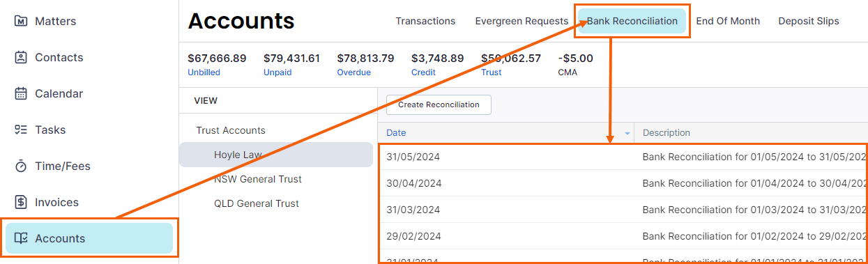The image size is (868, 264).
Task: Select the Hoyle Law trust account
Action: tap(276, 155)
